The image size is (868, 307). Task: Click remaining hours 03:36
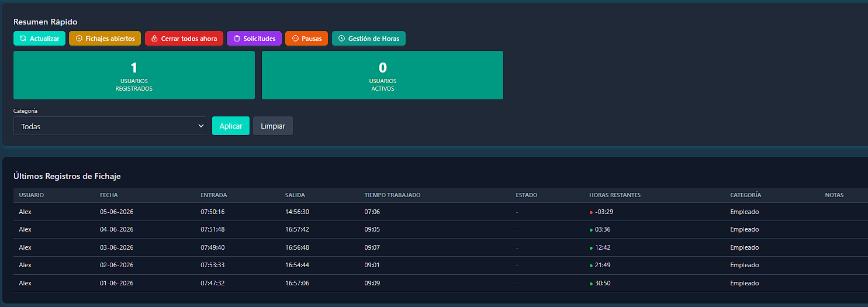click(x=603, y=229)
